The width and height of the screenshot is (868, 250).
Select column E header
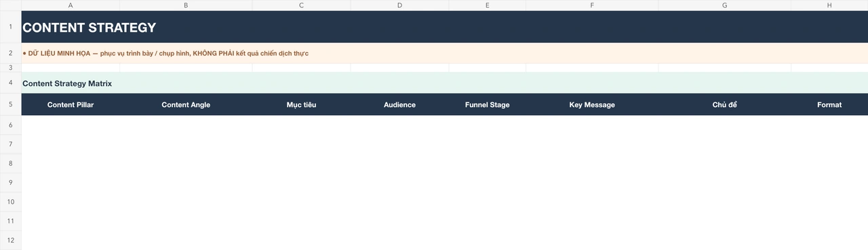[x=487, y=5]
